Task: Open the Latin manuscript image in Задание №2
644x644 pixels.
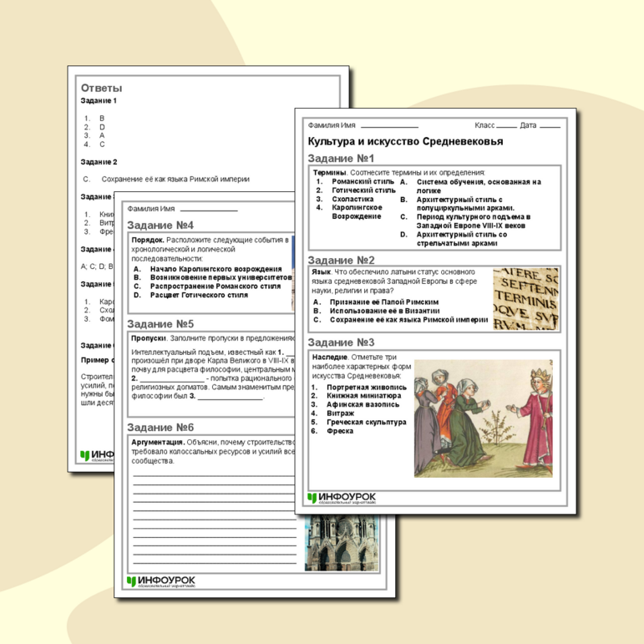Action: (525, 297)
